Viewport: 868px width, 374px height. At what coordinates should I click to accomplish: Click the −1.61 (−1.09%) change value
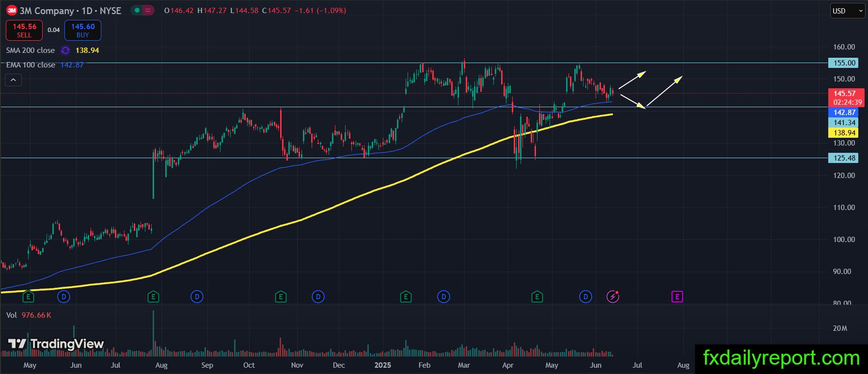pos(320,11)
